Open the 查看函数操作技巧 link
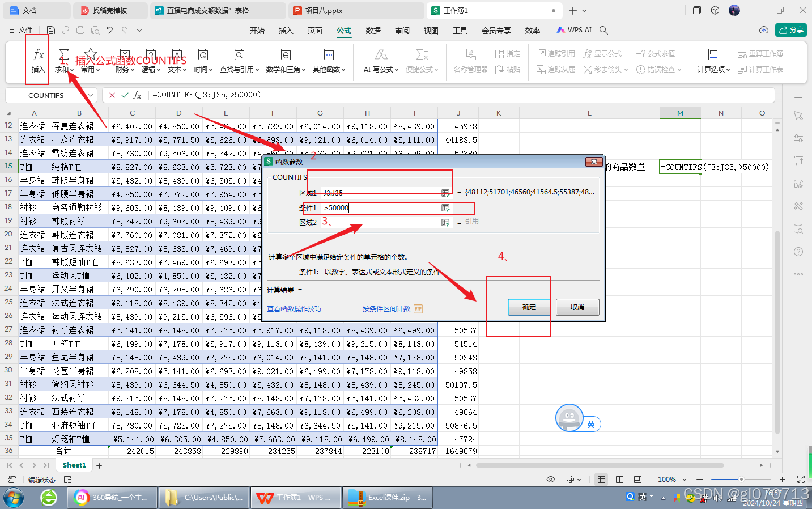Screen dimensions: 812x509 (294, 309)
